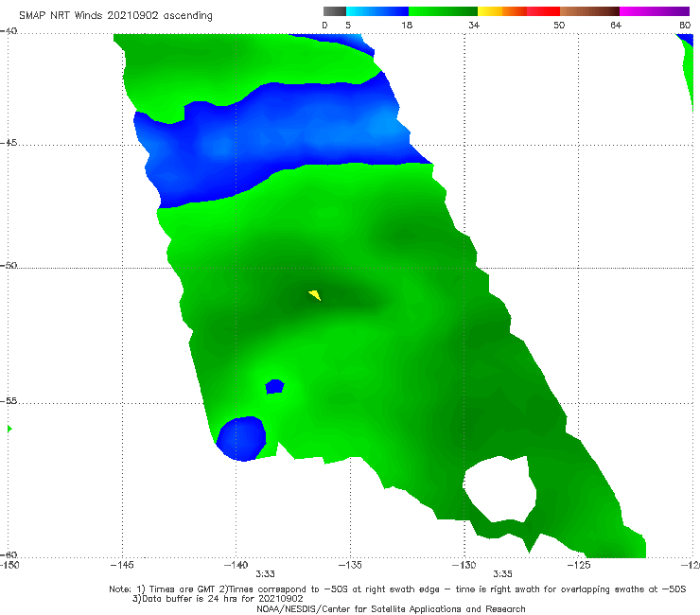The width and height of the screenshot is (700, 615).
Task: Select the red segment of the color scale
Action: pyautogui.click(x=543, y=11)
